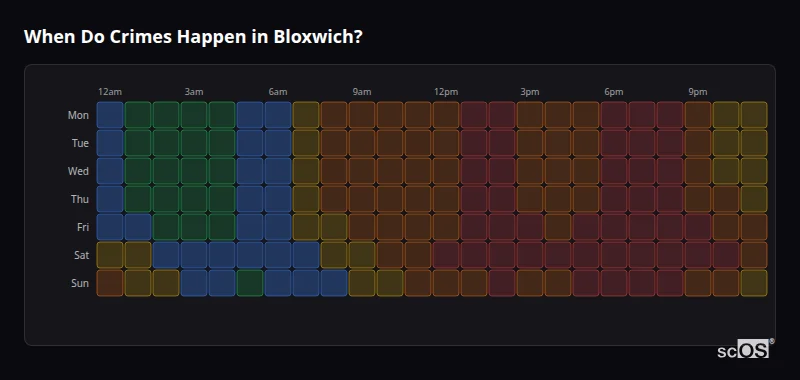The image size is (800, 380).
Task: Click the 'Sat' row label
Action: (x=81, y=255)
